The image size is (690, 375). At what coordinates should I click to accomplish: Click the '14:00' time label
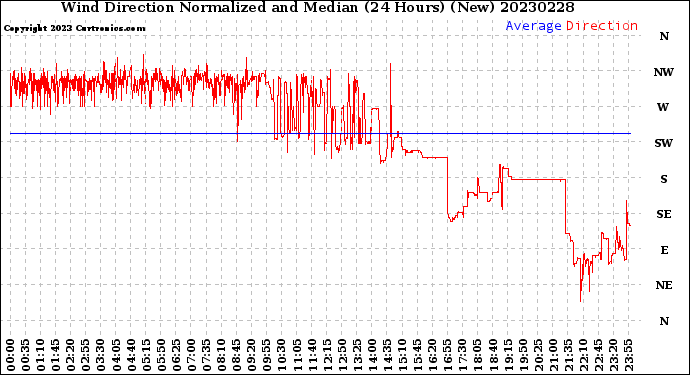372,355
